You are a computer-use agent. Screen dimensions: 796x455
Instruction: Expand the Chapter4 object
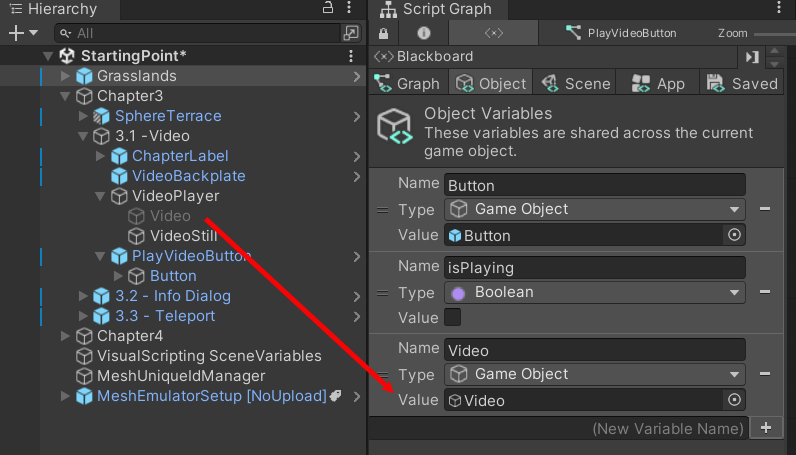(x=65, y=336)
